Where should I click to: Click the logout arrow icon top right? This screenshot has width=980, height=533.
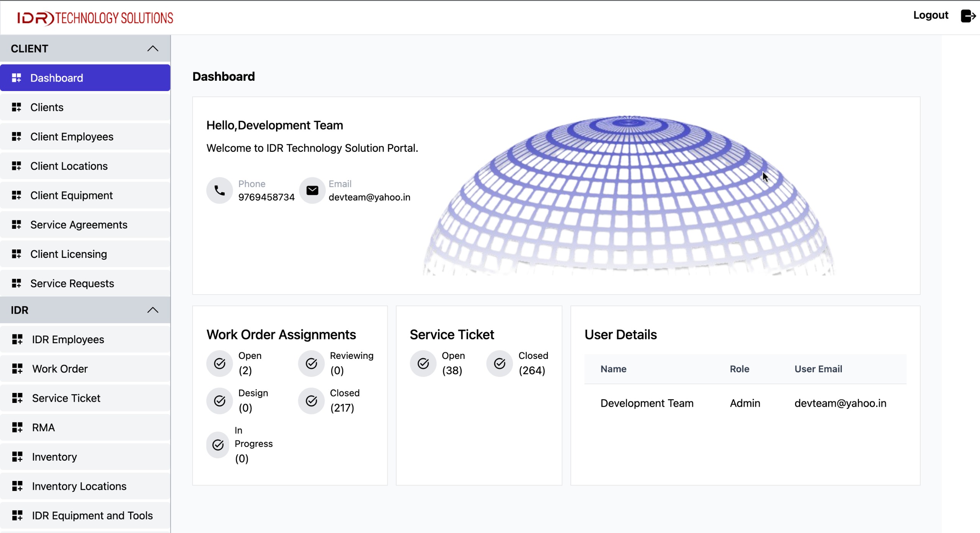(968, 16)
